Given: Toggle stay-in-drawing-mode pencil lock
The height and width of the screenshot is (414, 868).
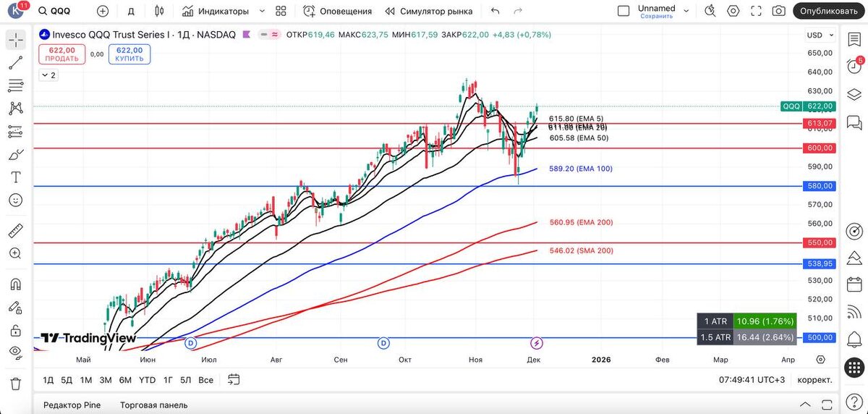Looking at the screenshot, I should 15,308.
